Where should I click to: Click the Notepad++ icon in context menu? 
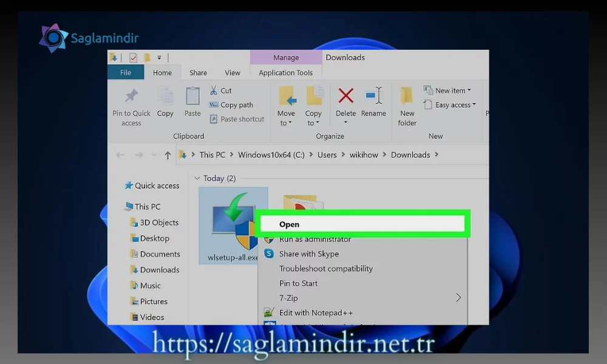tap(269, 312)
